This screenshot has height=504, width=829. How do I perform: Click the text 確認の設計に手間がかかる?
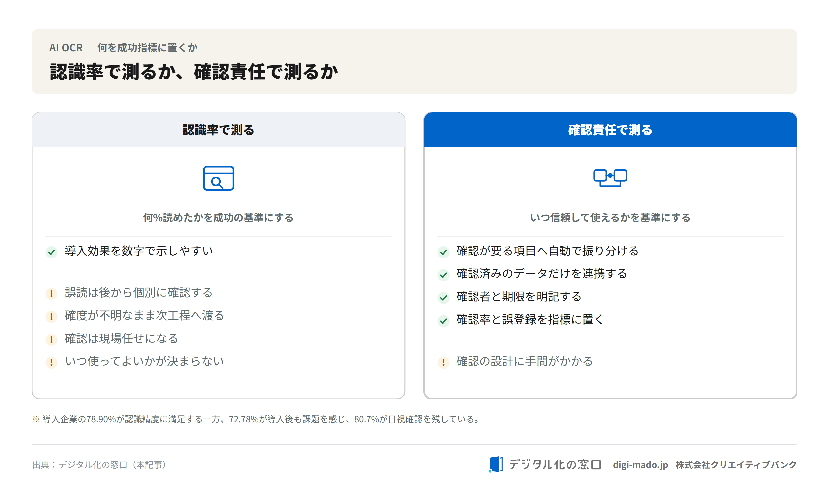pyautogui.click(x=524, y=361)
